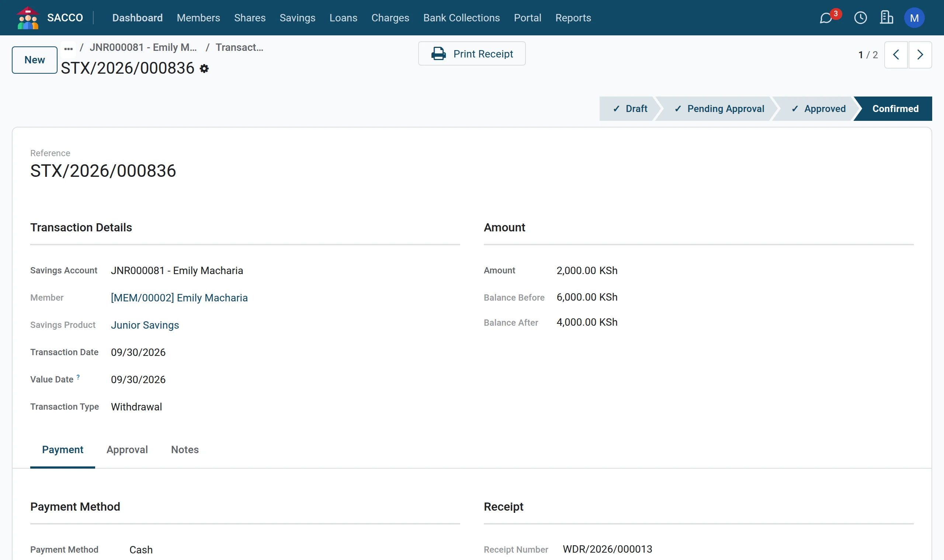Open the Shares menu
Screen dimensions: 944x560
tap(250, 18)
